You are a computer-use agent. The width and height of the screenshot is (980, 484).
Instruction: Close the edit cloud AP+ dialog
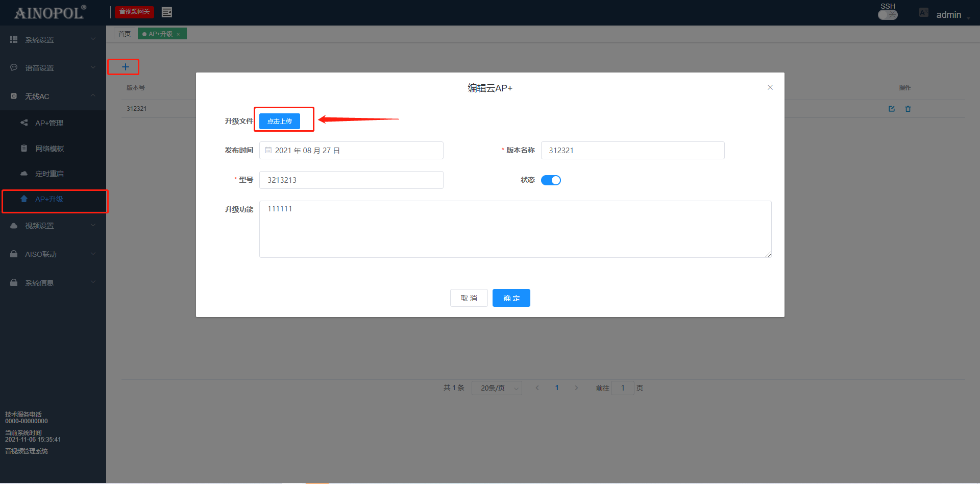pos(770,87)
